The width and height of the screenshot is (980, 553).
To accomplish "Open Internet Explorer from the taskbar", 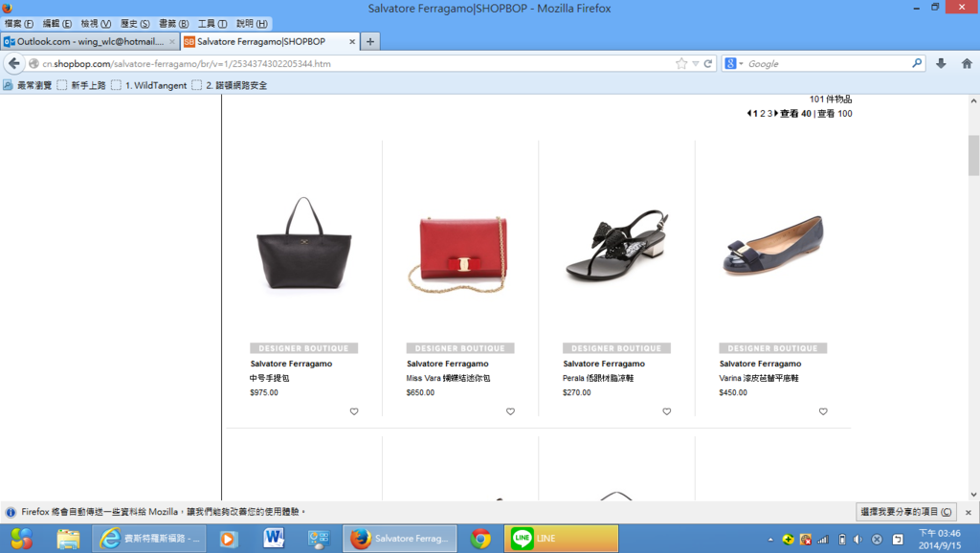I will coord(149,538).
